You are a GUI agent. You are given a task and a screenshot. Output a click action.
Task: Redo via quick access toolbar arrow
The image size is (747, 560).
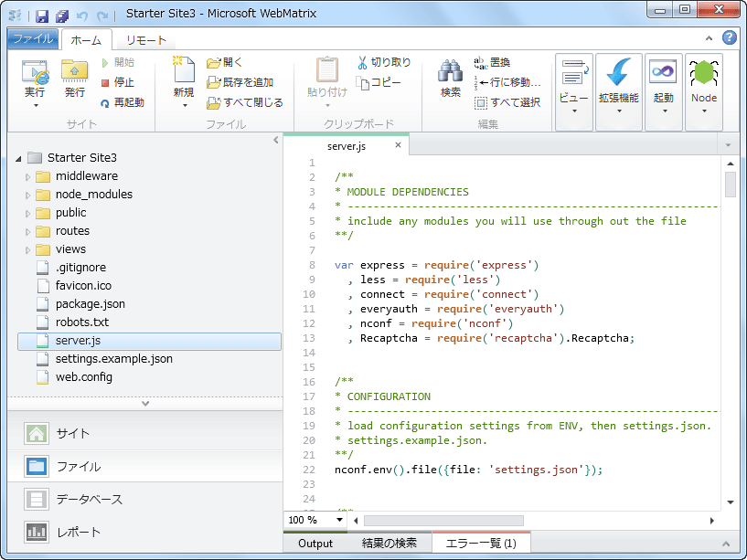(x=102, y=16)
